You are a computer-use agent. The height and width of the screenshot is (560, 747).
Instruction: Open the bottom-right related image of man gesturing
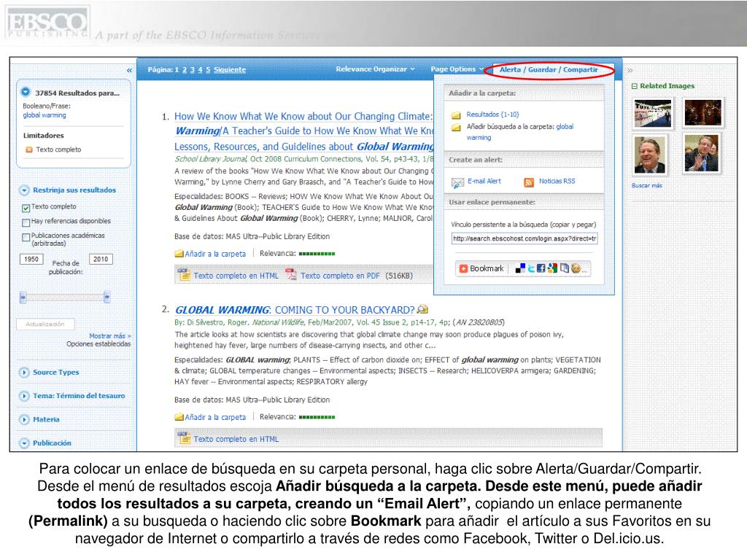(x=701, y=153)
